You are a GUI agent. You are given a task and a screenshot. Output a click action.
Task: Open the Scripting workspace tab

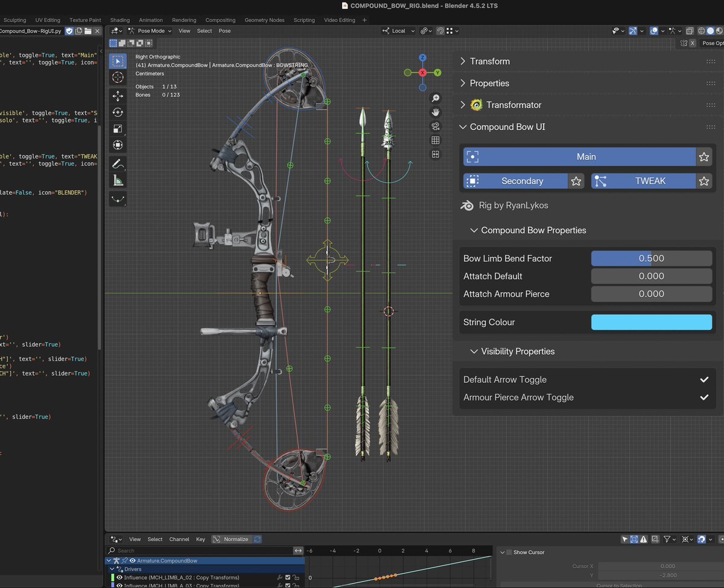pyautogui.click(x=304, y=20)
